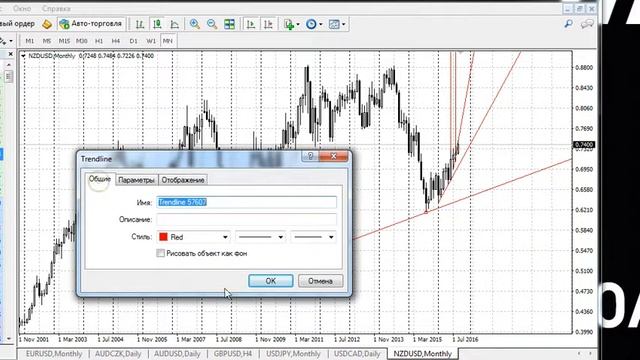640x360 pixels.
Task: Open the Справка menu
Action: 56,9
